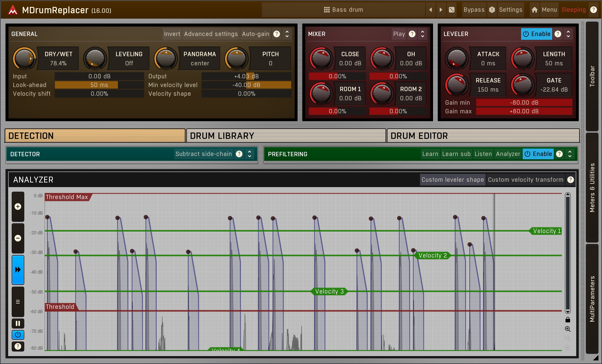Click the MeldaProduction logo icon
Screen dimensions: 602x364
click(13, 10)
